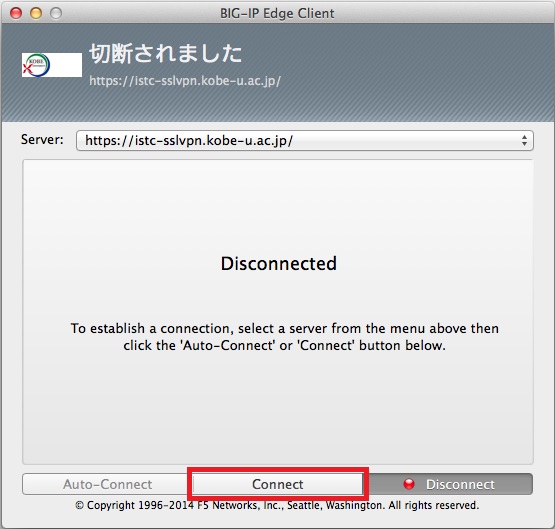Click the BIG-IP Edge Client title text

click(x=277, y=13)
